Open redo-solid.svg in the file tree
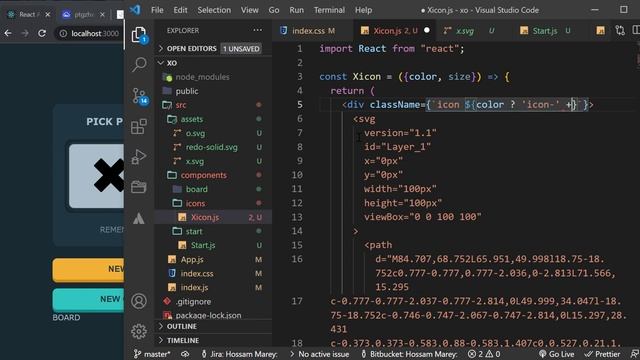Screen dimensions: 640x360 coord(213,147)
